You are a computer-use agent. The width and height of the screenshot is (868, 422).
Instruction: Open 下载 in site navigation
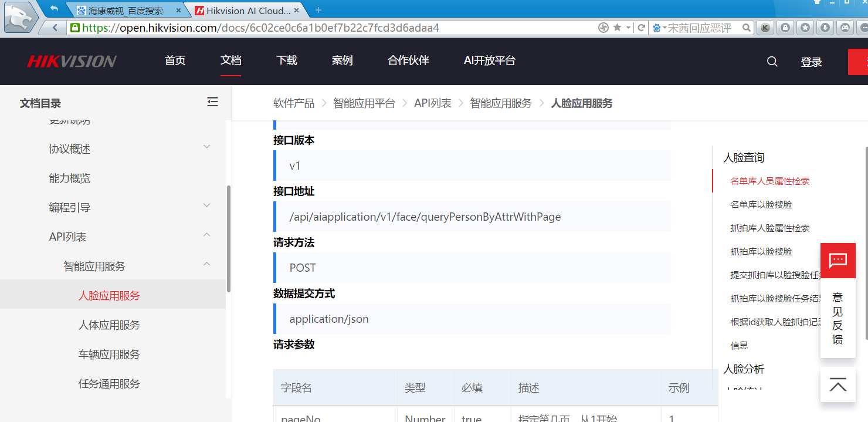click(286, 60)
